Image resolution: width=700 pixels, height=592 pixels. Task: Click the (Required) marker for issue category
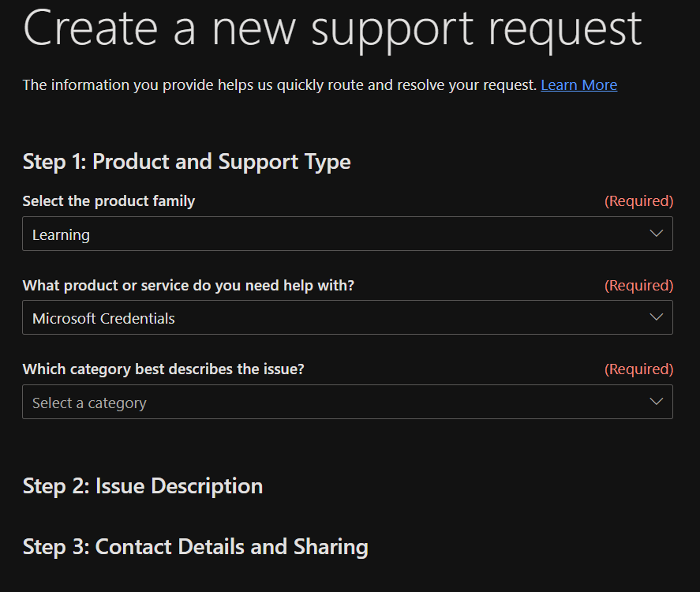pyautogui.click(x=638, y=369)
